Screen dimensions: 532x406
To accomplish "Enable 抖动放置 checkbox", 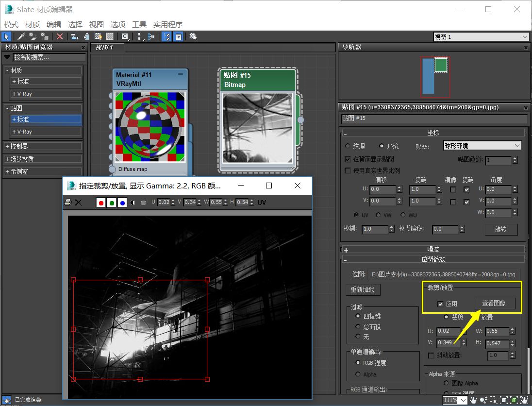I will (x=431, y=355).
